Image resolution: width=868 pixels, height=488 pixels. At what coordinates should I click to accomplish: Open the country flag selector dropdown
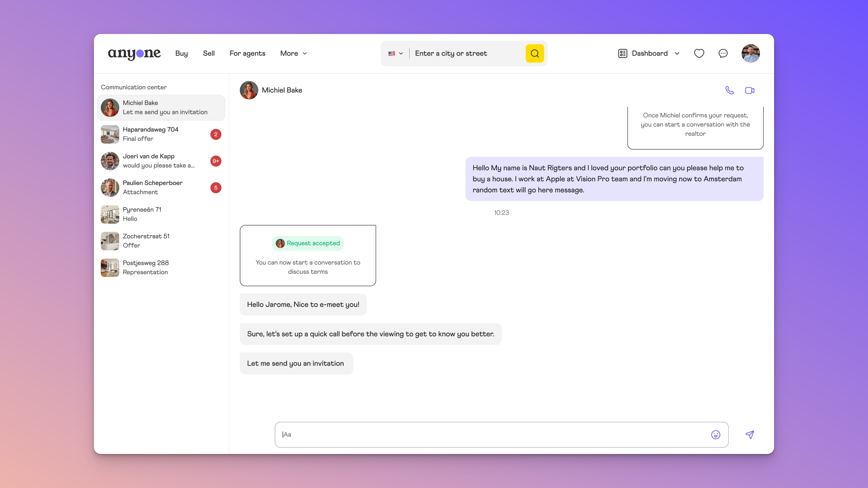395,53
